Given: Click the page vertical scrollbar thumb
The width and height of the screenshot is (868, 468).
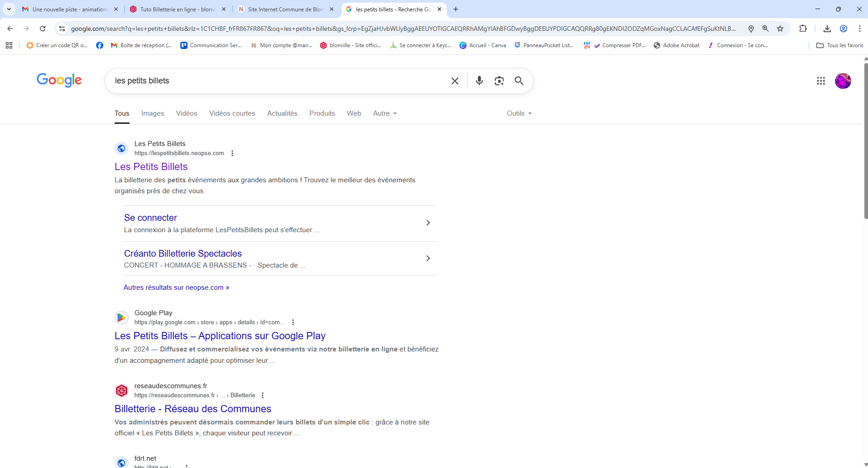Looking at the screenshot, I should (866, 141).
